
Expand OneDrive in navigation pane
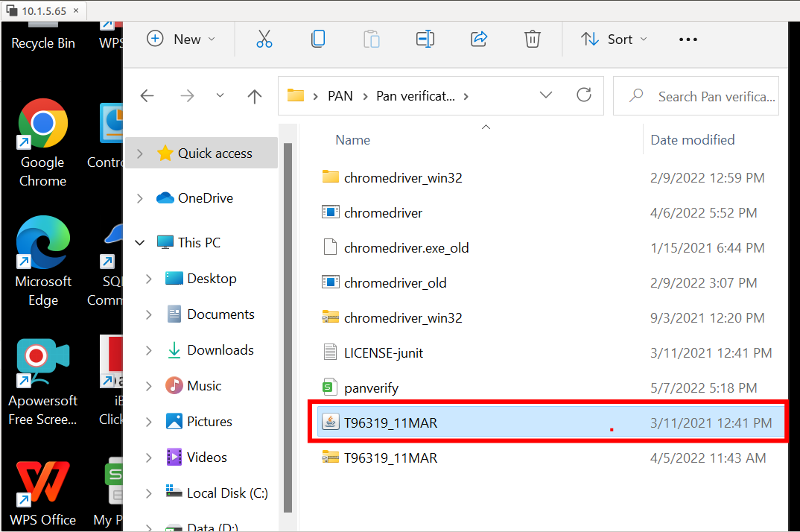coord(140,198)
